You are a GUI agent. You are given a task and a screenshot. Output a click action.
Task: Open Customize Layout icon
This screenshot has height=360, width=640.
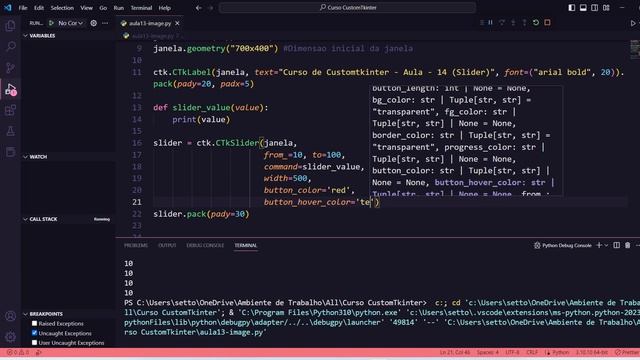(606, 8)
